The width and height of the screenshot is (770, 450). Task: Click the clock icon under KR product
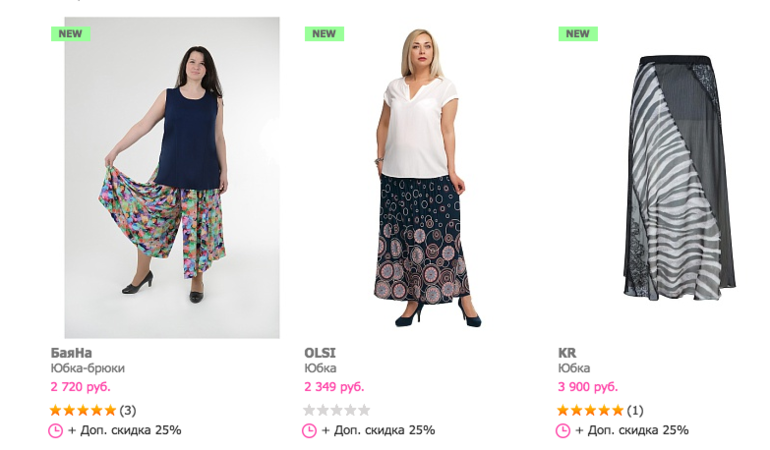563,430
